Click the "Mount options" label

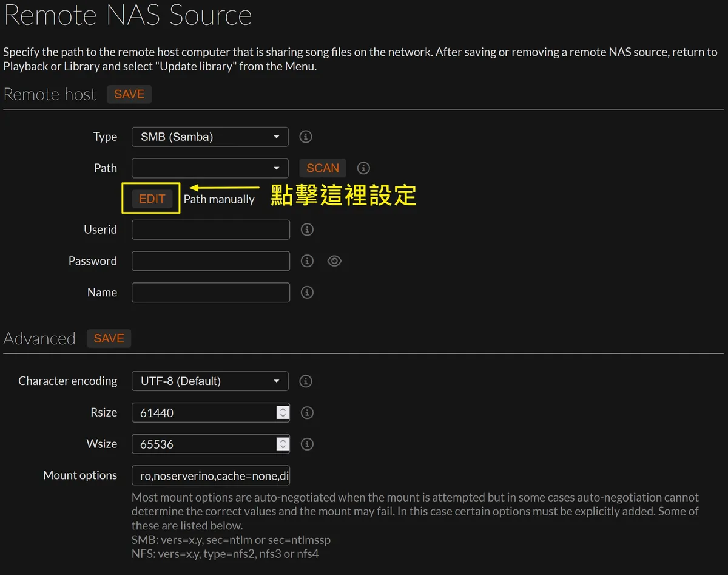pos(80,475)
